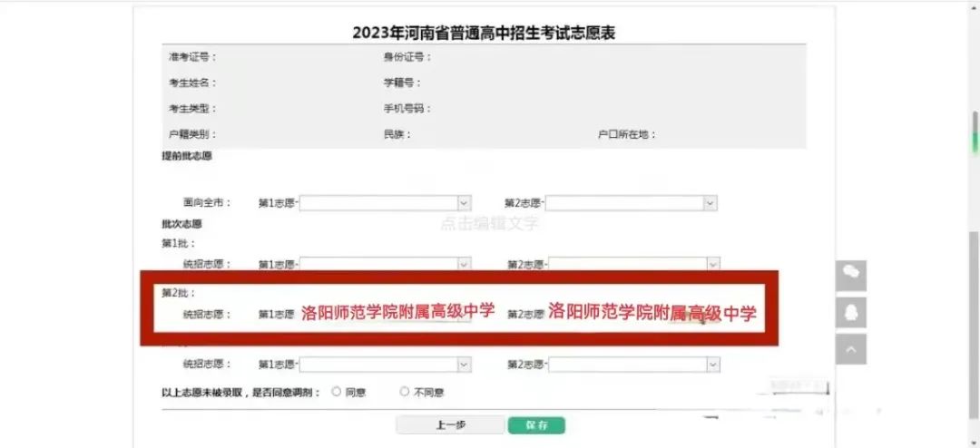
Task: Open the 第1批 统招志愿 第1志愿 dropdown
Action: [x=385, y=264]
